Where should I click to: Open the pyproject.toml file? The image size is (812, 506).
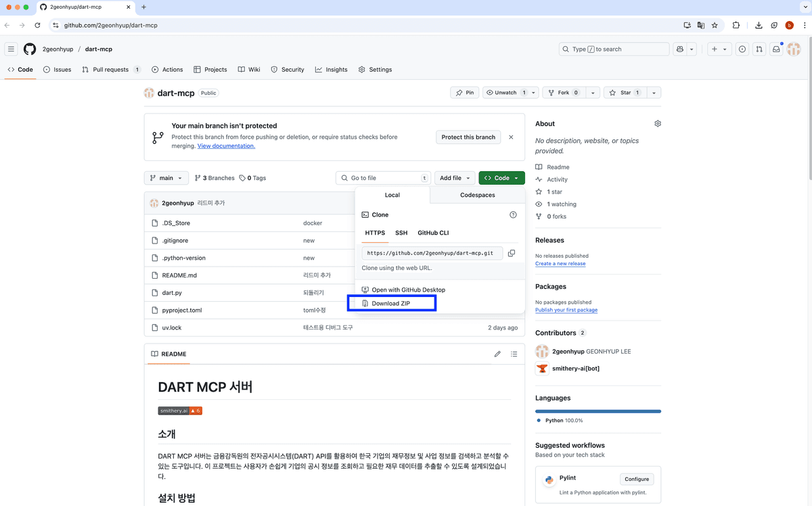(x=182, y=310)
